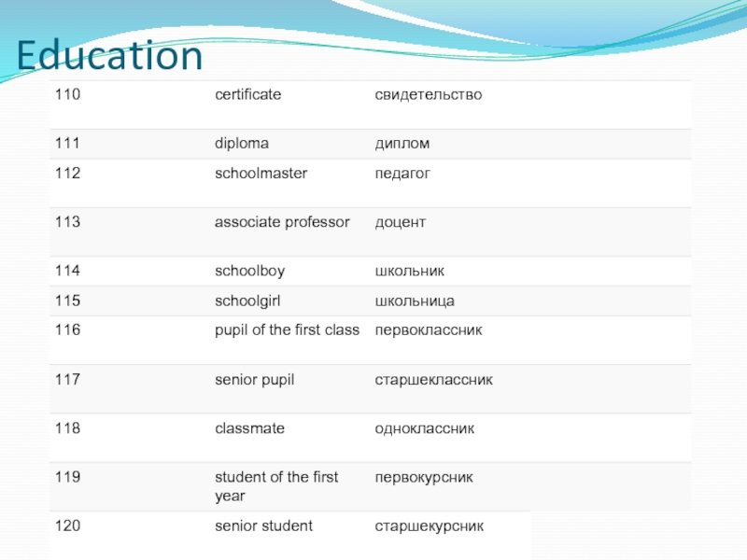Click the phrase pupil of the first class
The height and width of the screenshot is (560, 747).
(x=287, y=330)
